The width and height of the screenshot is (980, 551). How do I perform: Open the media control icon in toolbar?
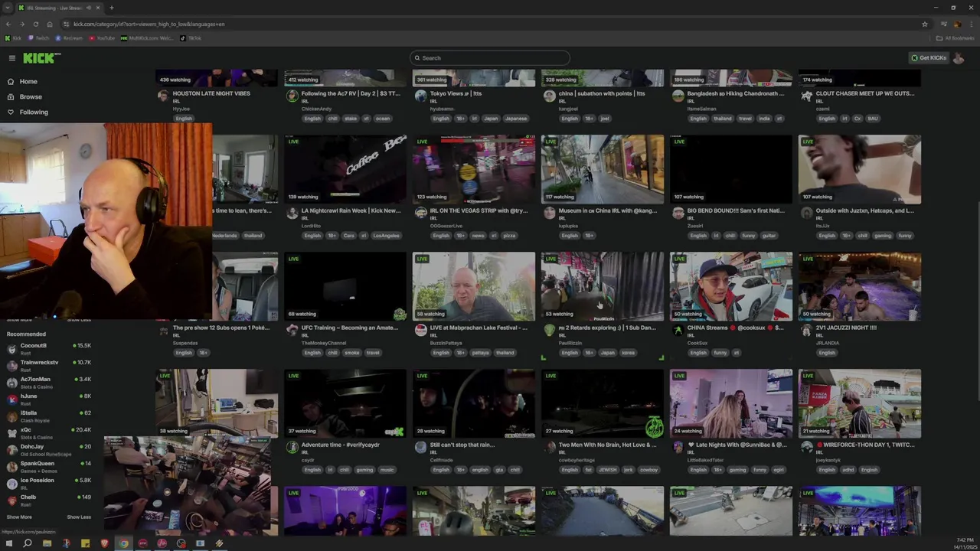pos(943,24)
